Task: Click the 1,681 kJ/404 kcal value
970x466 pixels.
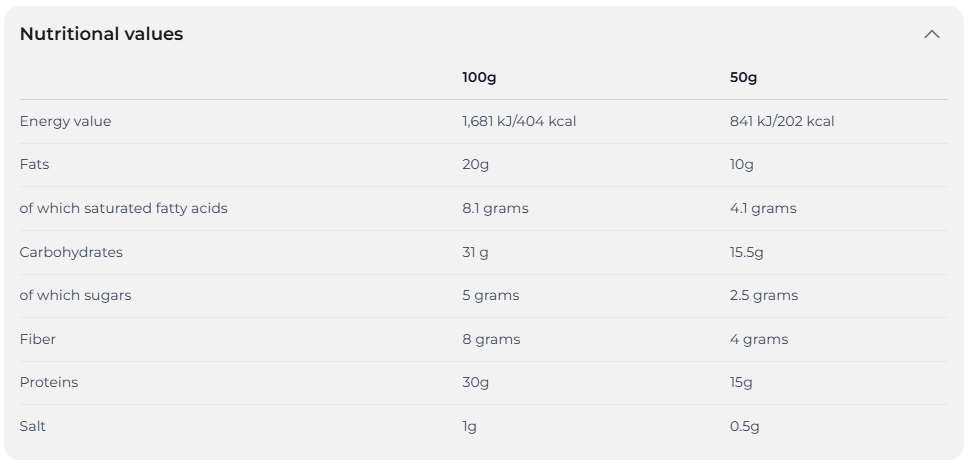Action: pyautogui.click(x=519, y=121)
